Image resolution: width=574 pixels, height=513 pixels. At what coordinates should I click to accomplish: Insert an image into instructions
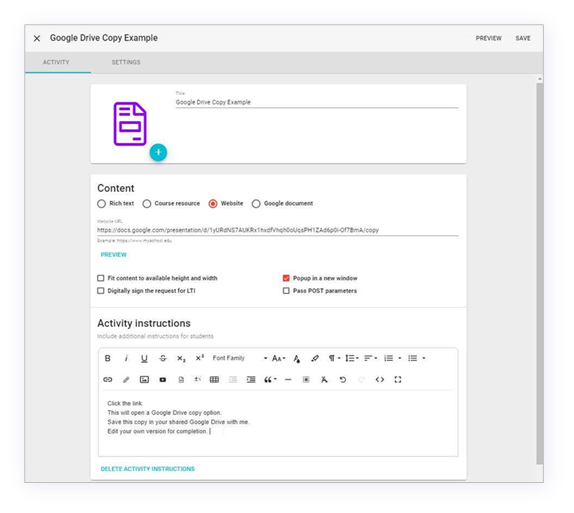[144, 379]
